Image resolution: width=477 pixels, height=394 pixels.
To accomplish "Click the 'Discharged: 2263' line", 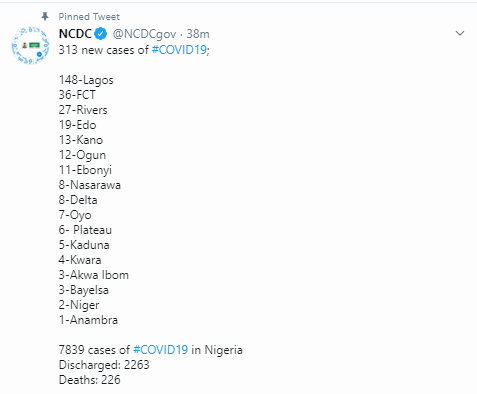I will pos(104,365).
